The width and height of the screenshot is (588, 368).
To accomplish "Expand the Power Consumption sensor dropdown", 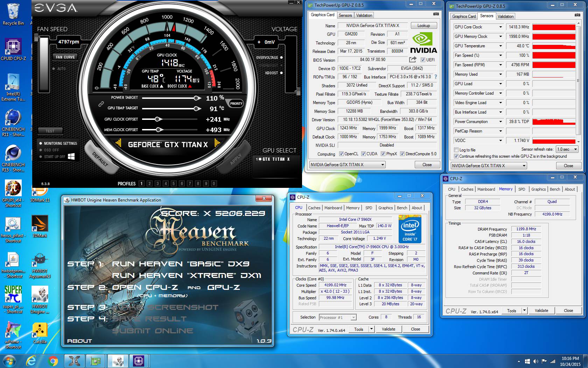I will tap(500, 122).
